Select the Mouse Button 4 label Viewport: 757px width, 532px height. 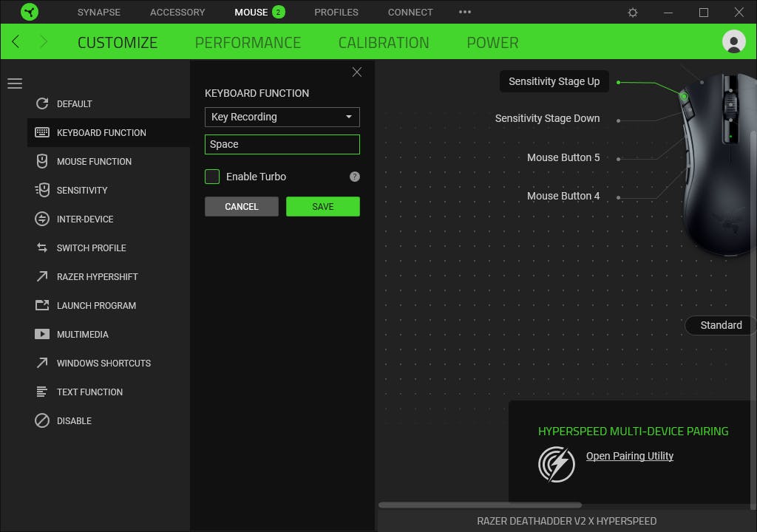tap(563, 196)
